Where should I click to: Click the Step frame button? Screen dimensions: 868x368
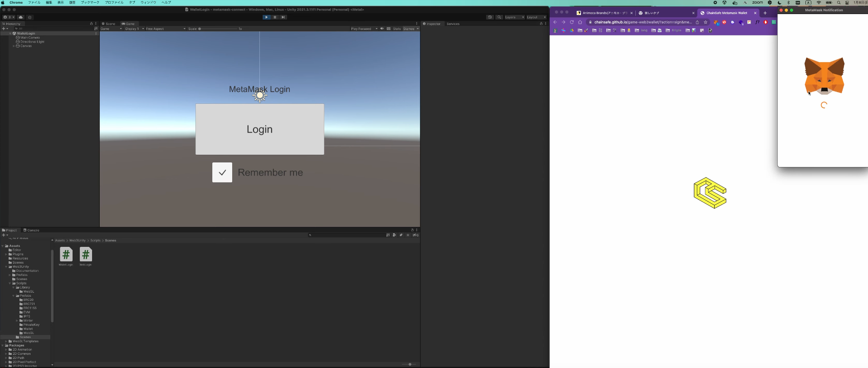[283, 17]
